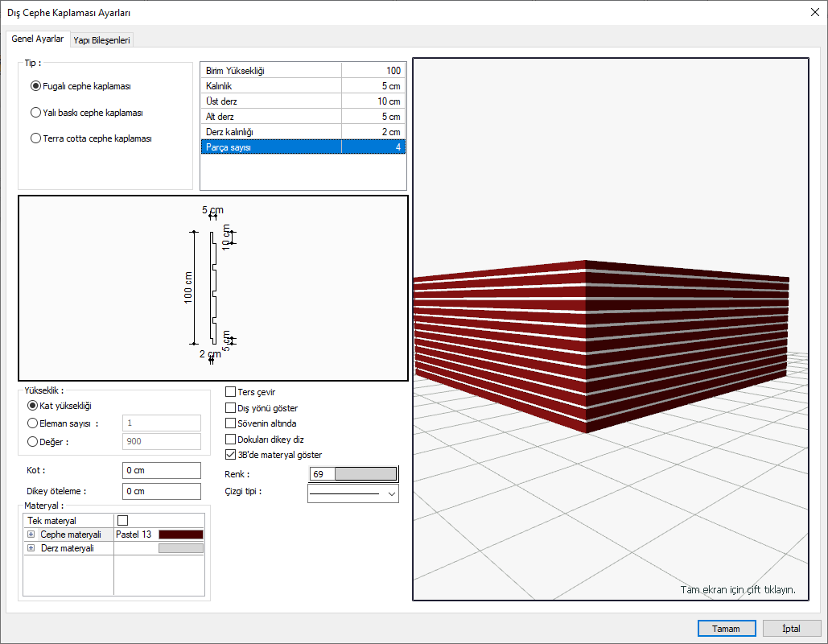
Task: Uncheck 3B'de materyal göster
Action: (x=231, y=455)
